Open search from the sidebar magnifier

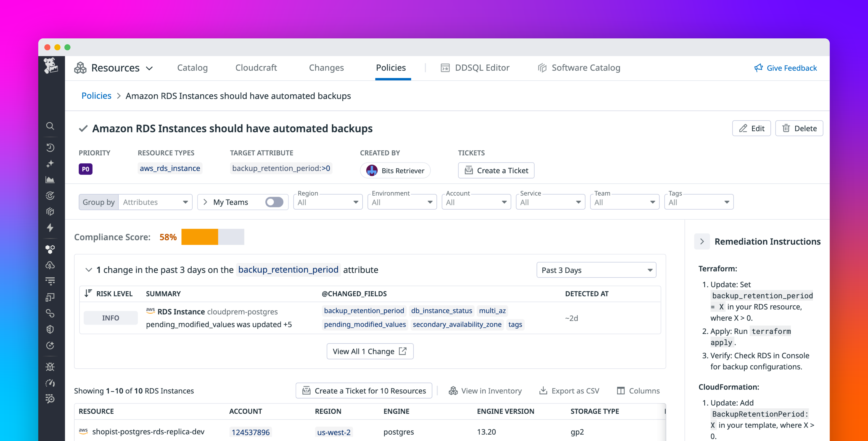tap(50, 126)
